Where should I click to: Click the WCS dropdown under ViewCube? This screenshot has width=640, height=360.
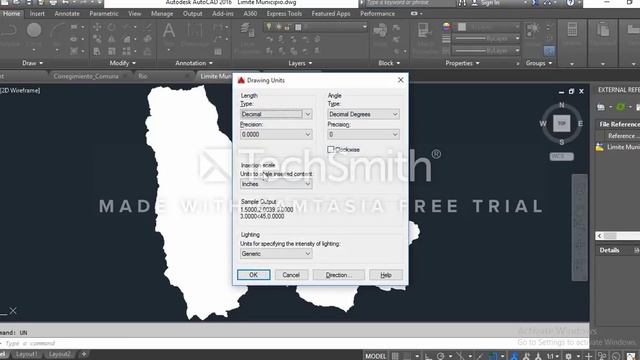(562, 156)
